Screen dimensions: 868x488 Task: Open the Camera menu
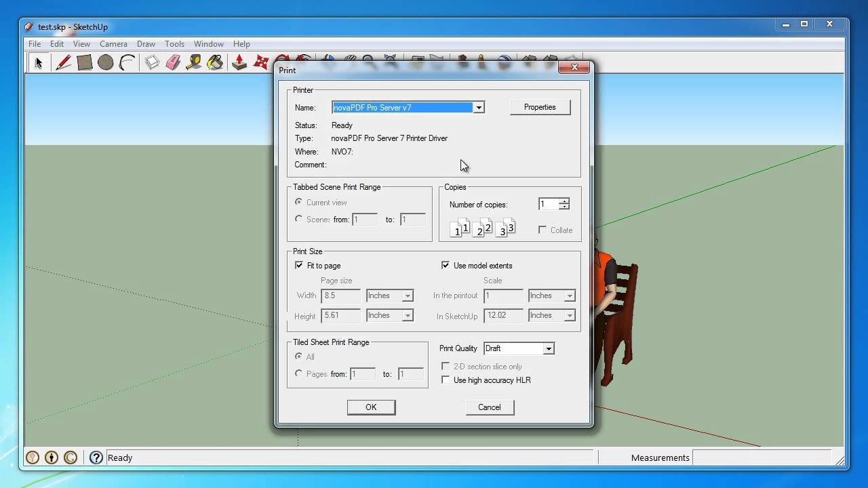(x=113, y=43)
